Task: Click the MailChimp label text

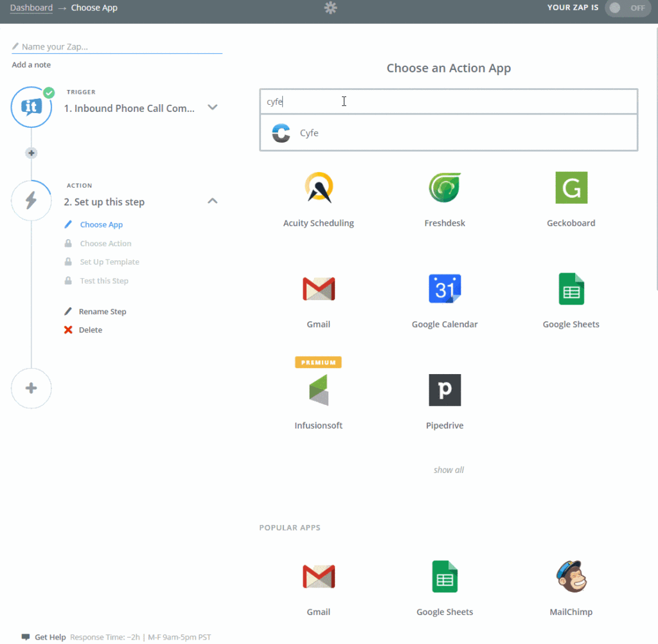Action: pos(571,612)
